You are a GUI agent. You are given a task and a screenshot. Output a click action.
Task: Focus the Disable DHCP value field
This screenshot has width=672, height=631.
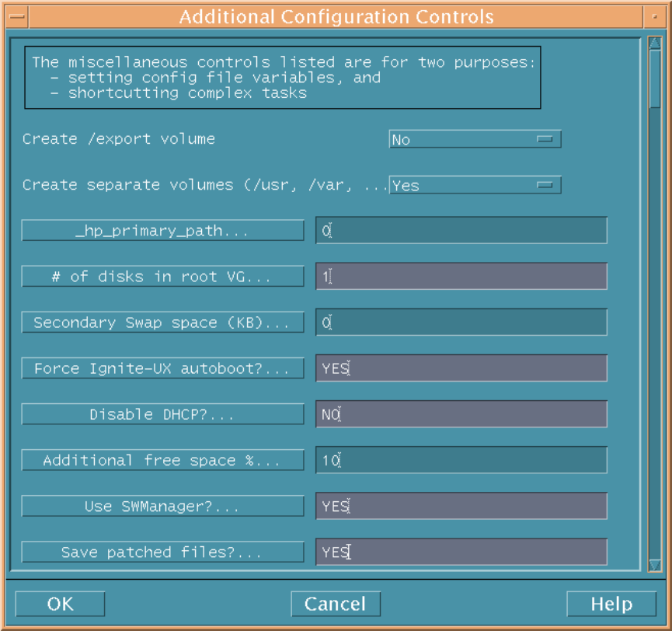tap(461, 413)
